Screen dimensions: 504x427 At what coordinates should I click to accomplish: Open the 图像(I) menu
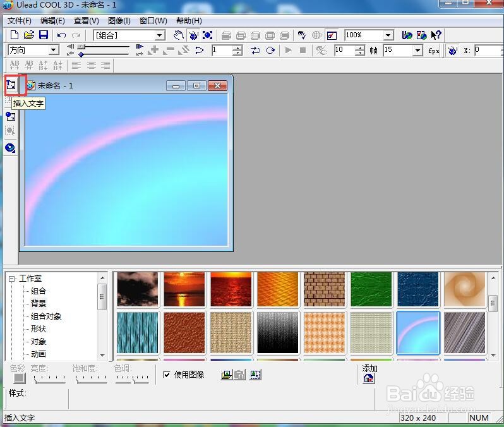[119, 21]
